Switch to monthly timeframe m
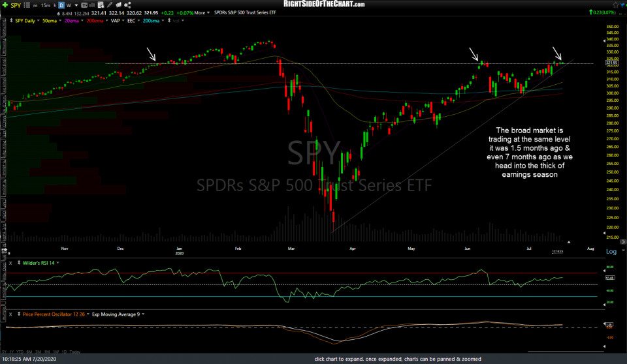Image resolution: width=627 pixels, height=364 pixels. [35, 5]
